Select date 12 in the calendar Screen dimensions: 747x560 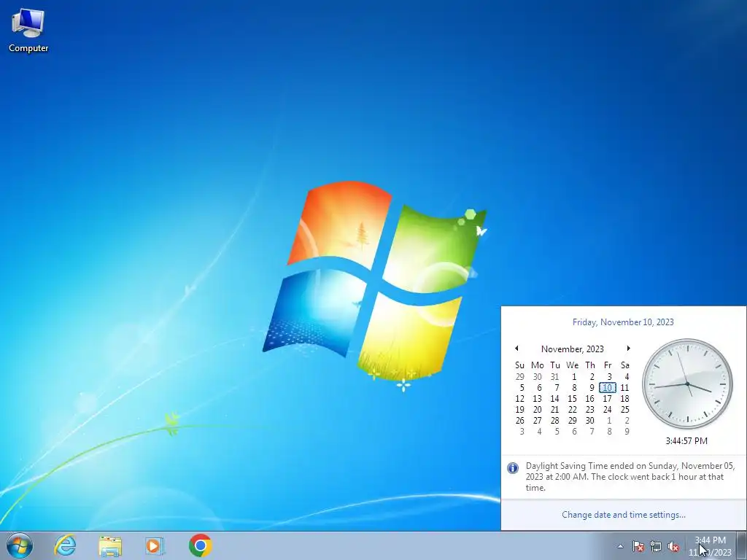[x=519, y=399]
